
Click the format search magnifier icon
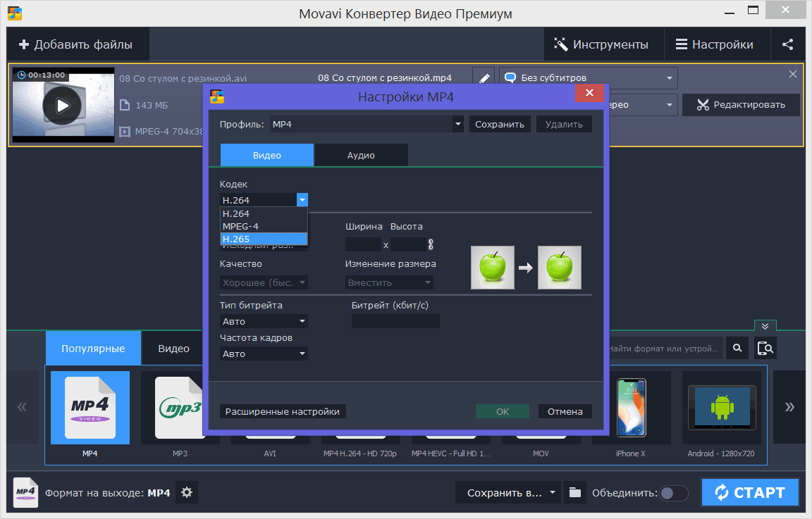pyautogui.click(x=737, y=349)
